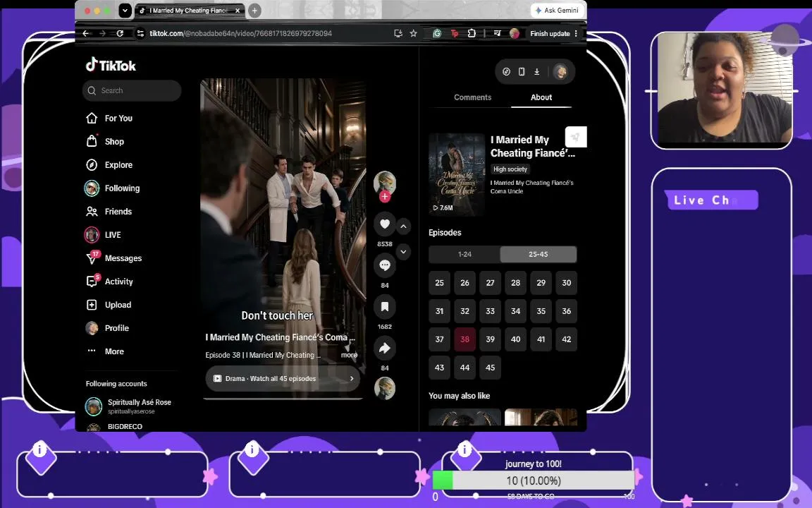Viewport: 812px width, 508px height.
Task: Click the webcam feed in the overlay
Action: click(724, 87)
